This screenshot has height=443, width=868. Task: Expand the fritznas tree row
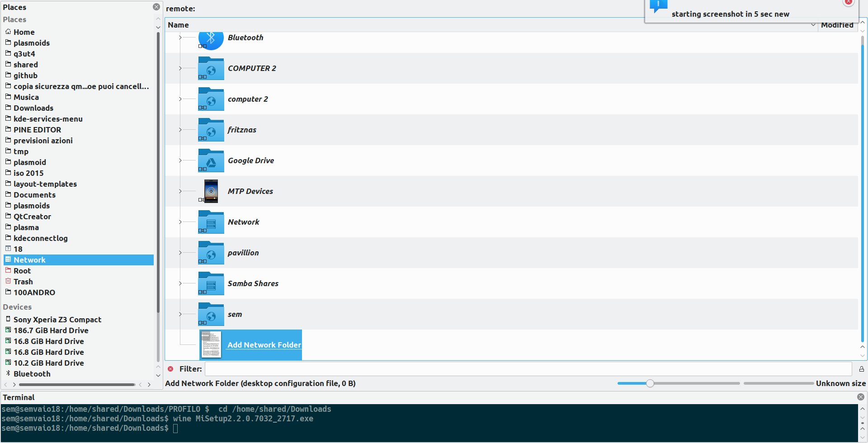pyautogui.click(x=180, y=130)
